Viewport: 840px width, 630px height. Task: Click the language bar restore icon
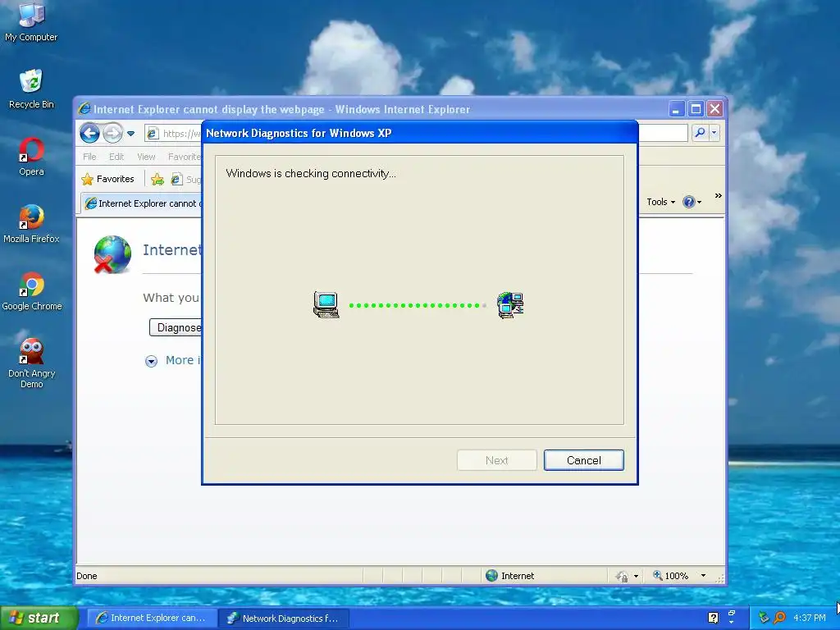click(731, 612)
